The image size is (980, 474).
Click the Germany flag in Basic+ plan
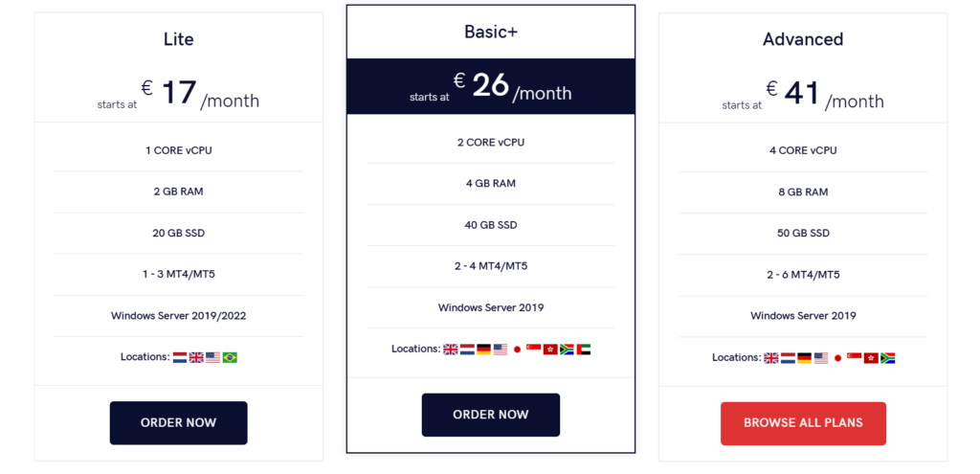484,350
